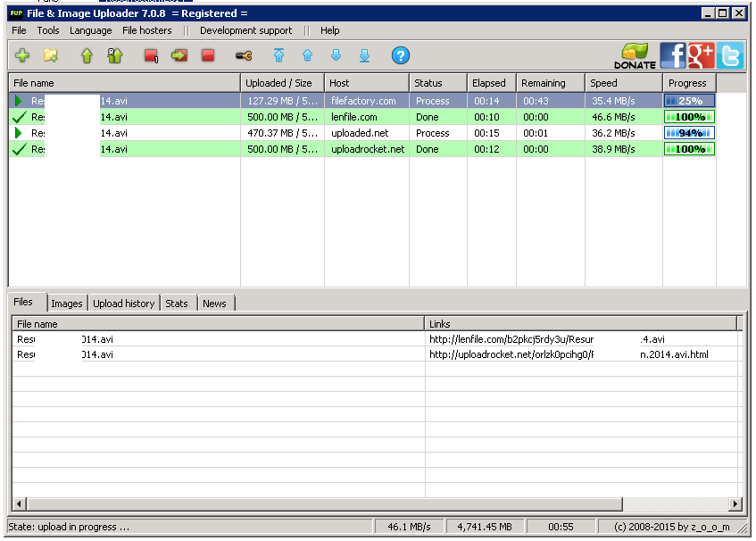Viewport: 756px width, 541px height.
Task: Click the add folder toolbar icon
Action: (x=51, y=55)
